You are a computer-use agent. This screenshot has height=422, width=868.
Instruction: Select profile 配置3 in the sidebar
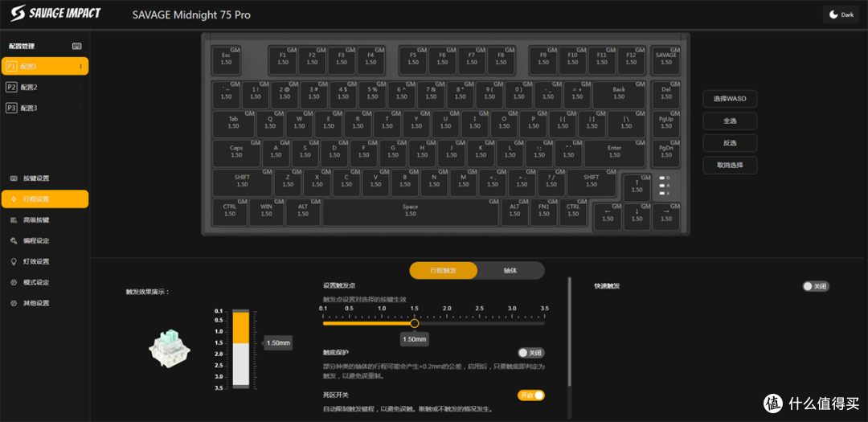point(44,108)
